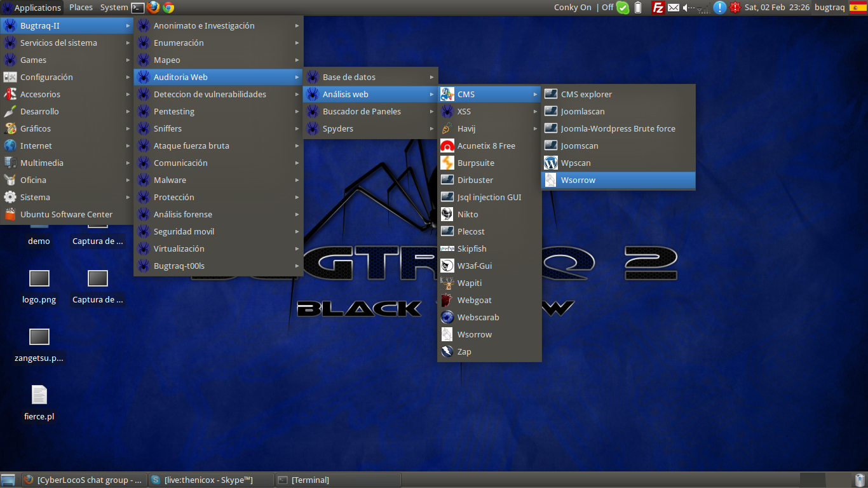The image size is (868, 488).
Task: Expand Spyders submenu
Action: pos(370,128)
